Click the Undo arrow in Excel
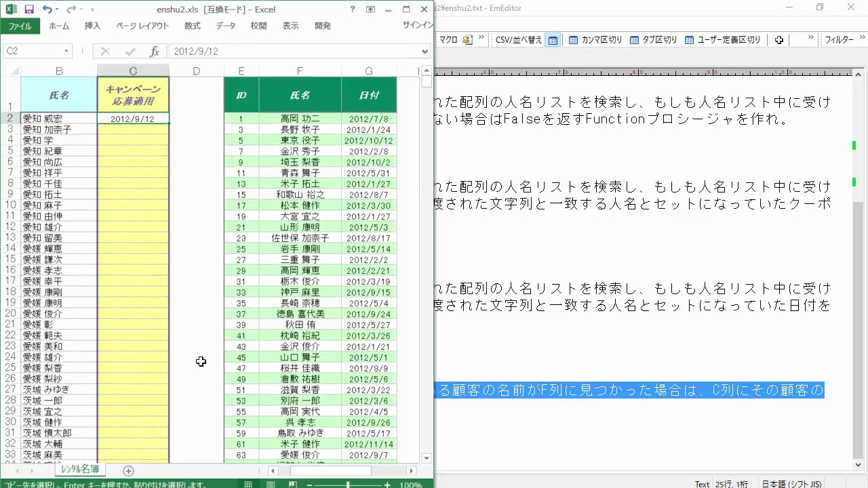This screenshot has width=868, height=488. (x=47, y=9)
